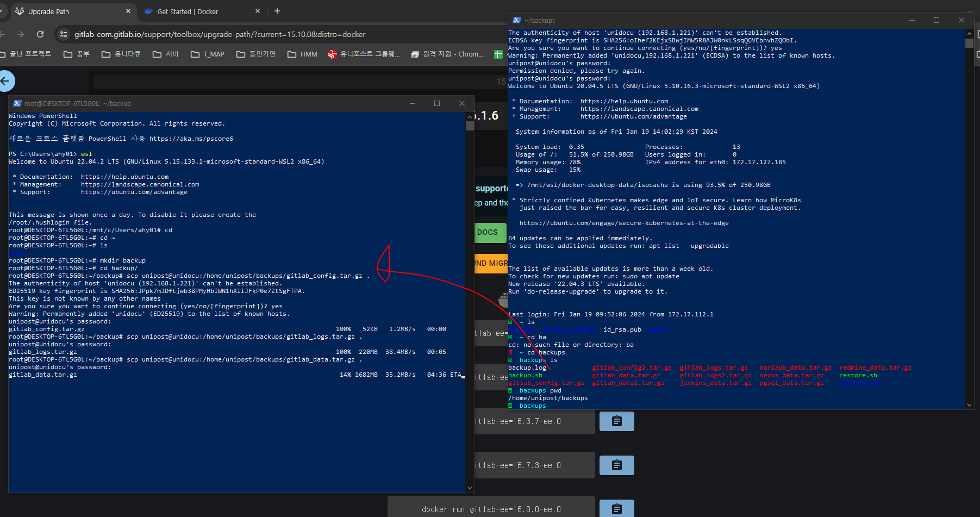This screenshot has height=517, width=980.
Task: Click gitlab_logs.tar.gz 100% 220MB transfer line
Action: [x=227, y=352]
